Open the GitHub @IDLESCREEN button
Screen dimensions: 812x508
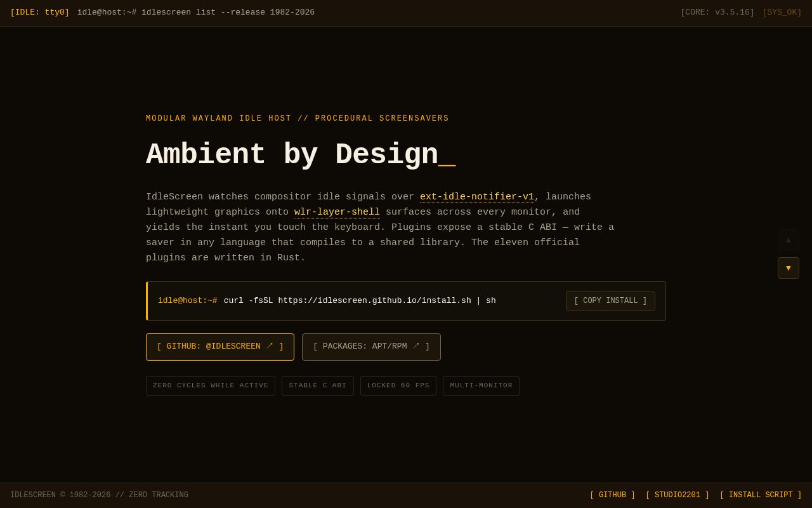[220, 347]
